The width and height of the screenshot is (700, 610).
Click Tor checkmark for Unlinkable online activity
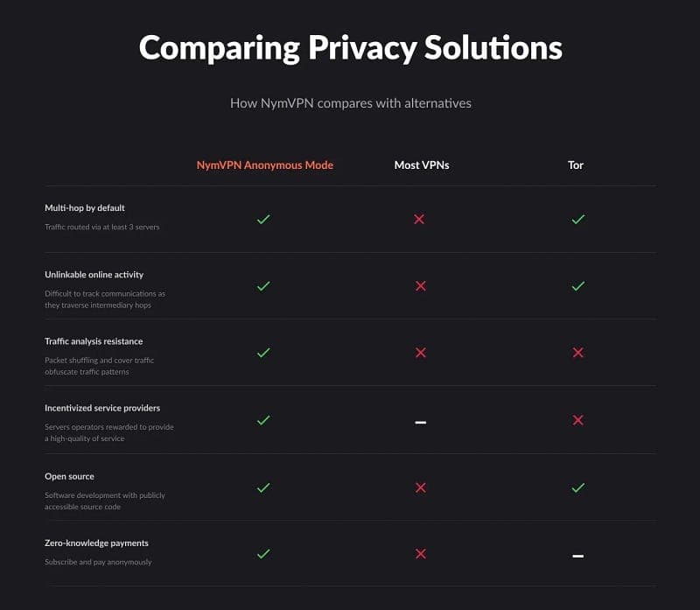tap(577, 285)
